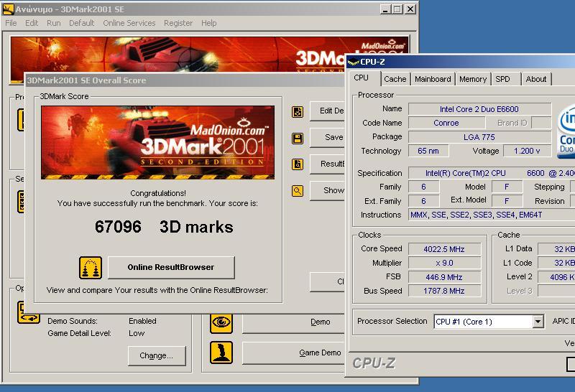This screenshot has width=575, height=392.
Task: Open the Online Services menu
Action: 129,23
